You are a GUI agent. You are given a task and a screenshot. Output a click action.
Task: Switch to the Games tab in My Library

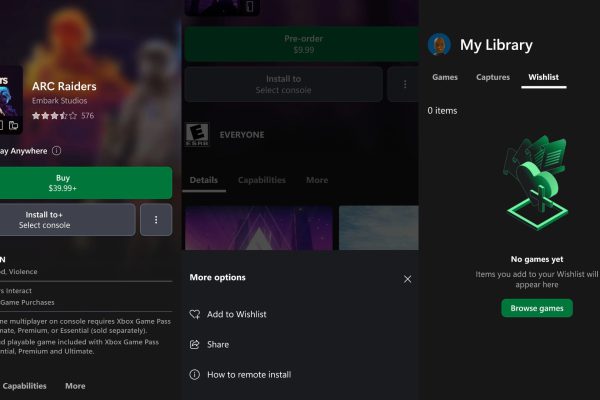445,77
